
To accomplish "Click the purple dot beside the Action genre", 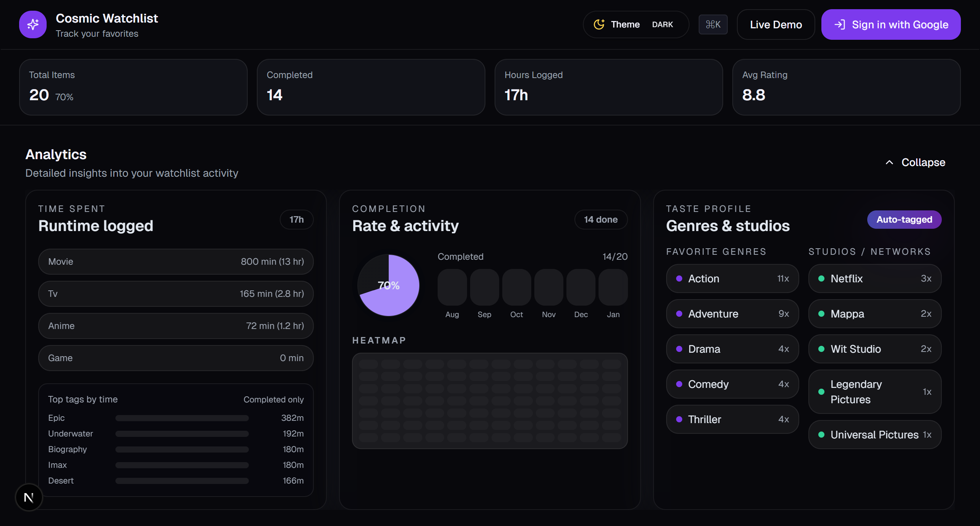I will pos(679,279).
